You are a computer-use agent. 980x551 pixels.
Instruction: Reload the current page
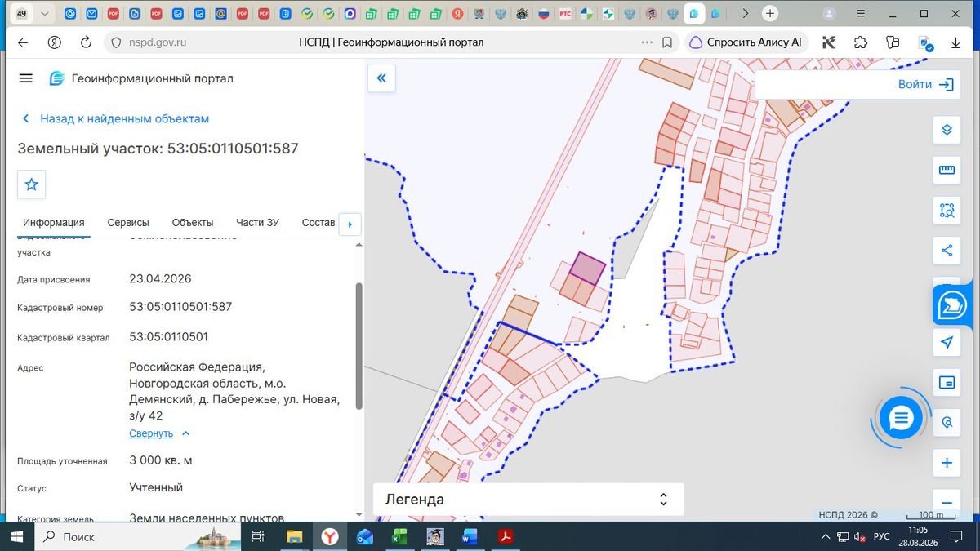coord(86,42)
